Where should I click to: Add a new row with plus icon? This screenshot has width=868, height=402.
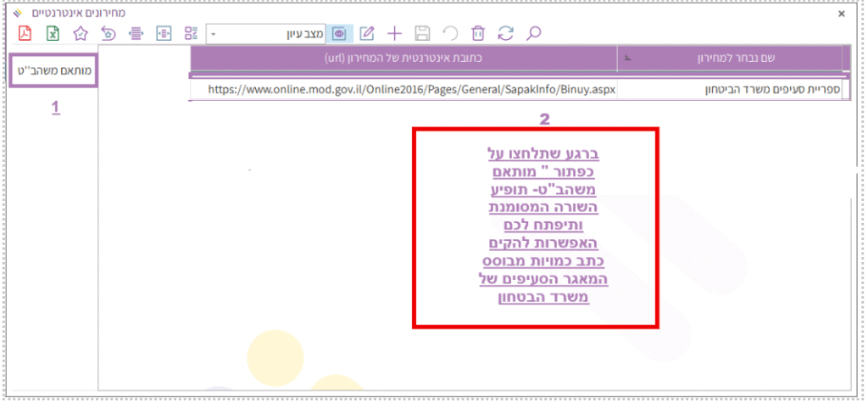click(x=394, y=34)
